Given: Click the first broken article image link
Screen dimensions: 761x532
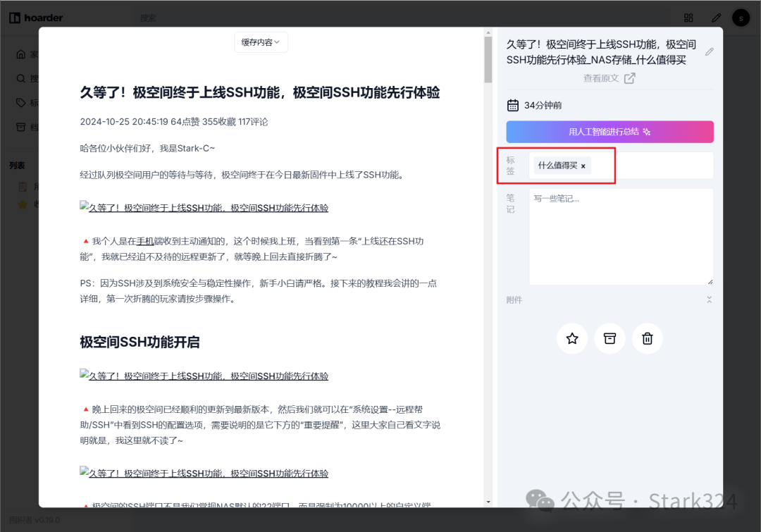Looking at the screenshot, I should click(x=204, y=207).
